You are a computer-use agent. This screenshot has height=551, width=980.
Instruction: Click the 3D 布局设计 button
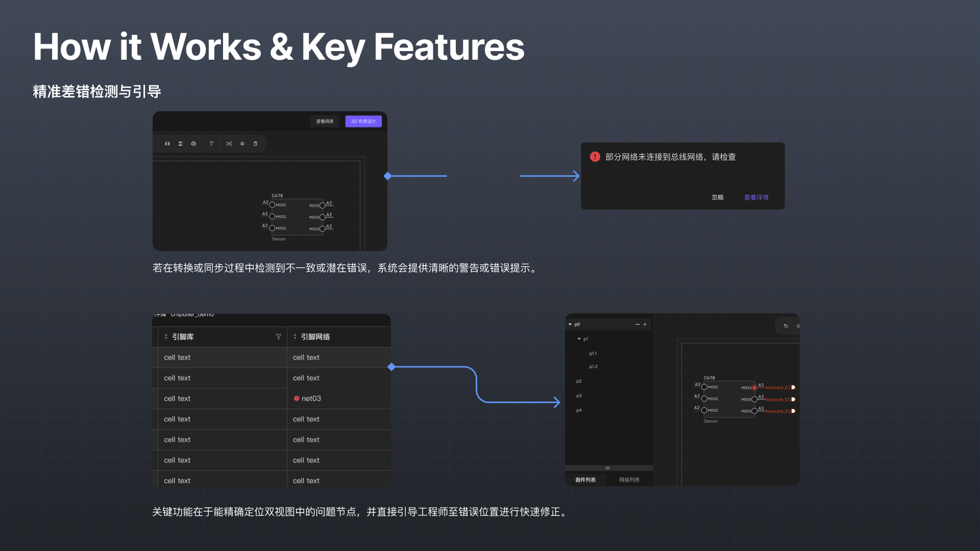click(x=363, y=121)
